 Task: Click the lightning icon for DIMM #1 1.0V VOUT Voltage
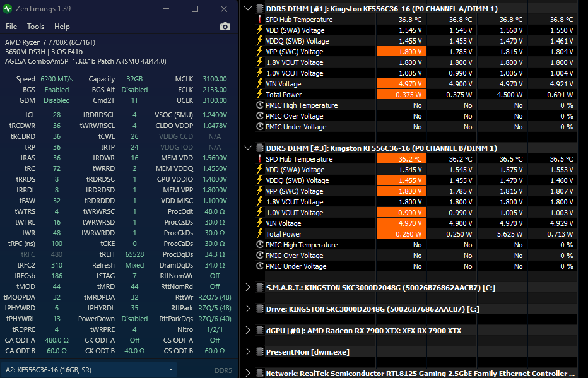coord(259,73)
